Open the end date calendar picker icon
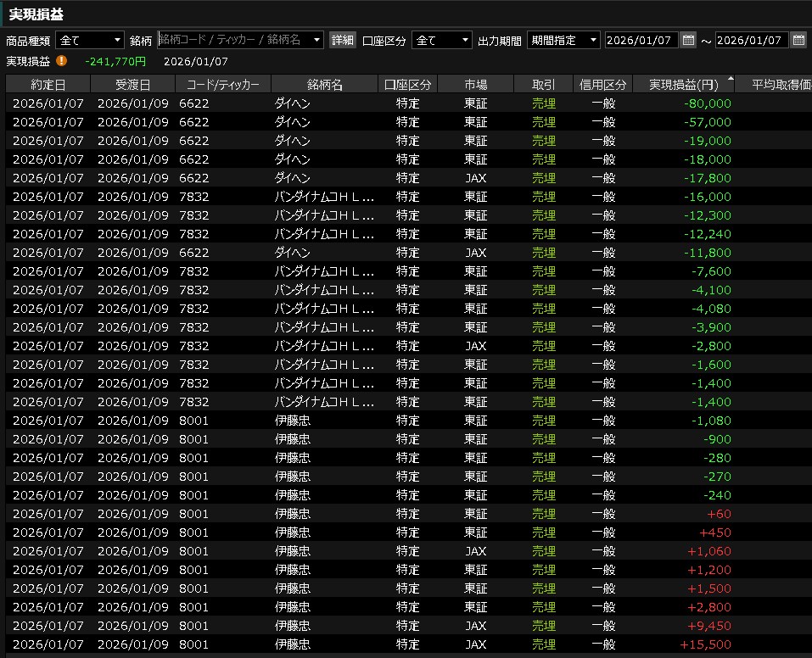 (x=798, y=40)
